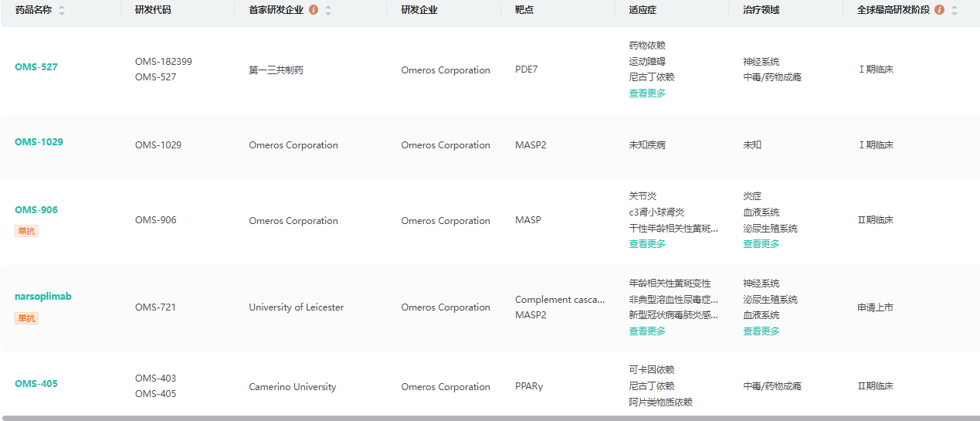980x421 pixels.
Task: Sort by 全球最高研发阶段 using its arrows
Action: coord(955,10)
